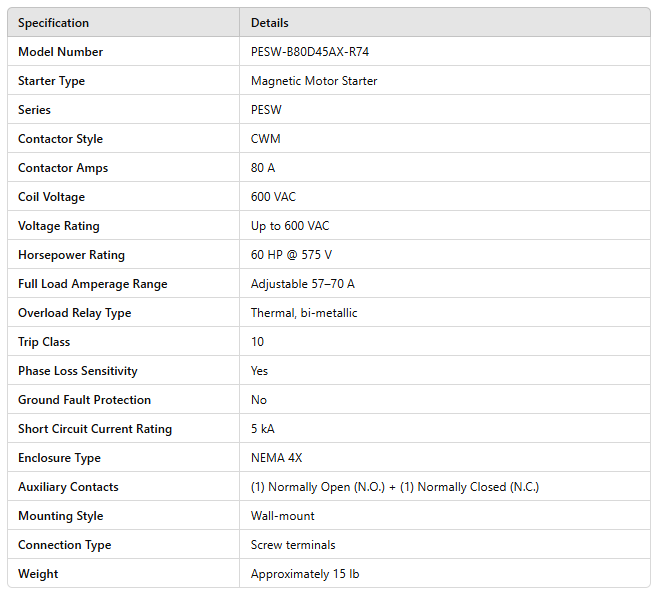Image resolution: width=658 pixels, height=593 pixels.
Task: Click the Adjustable 57–70 A value
Action: (x=302, y=284)
